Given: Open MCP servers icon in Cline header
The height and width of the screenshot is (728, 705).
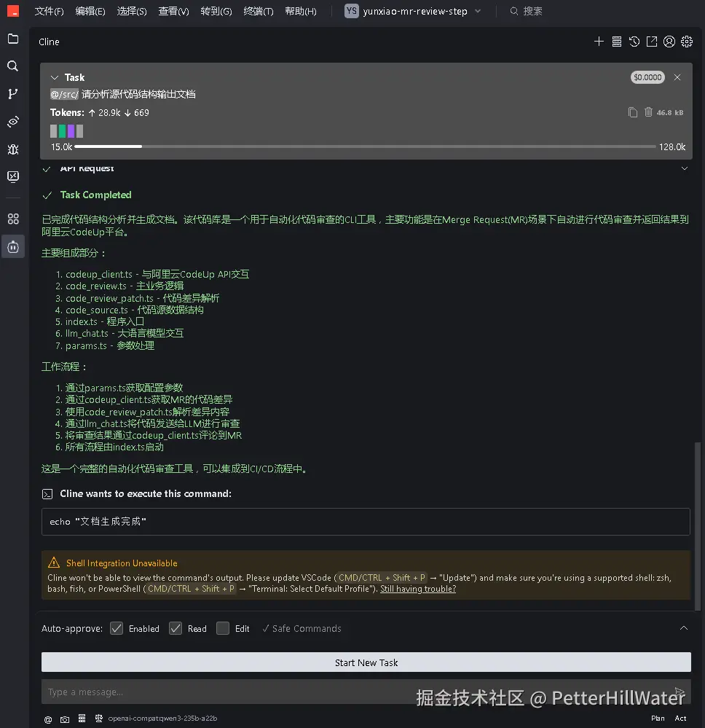Looking at the screenshot, I should [616, 42].
